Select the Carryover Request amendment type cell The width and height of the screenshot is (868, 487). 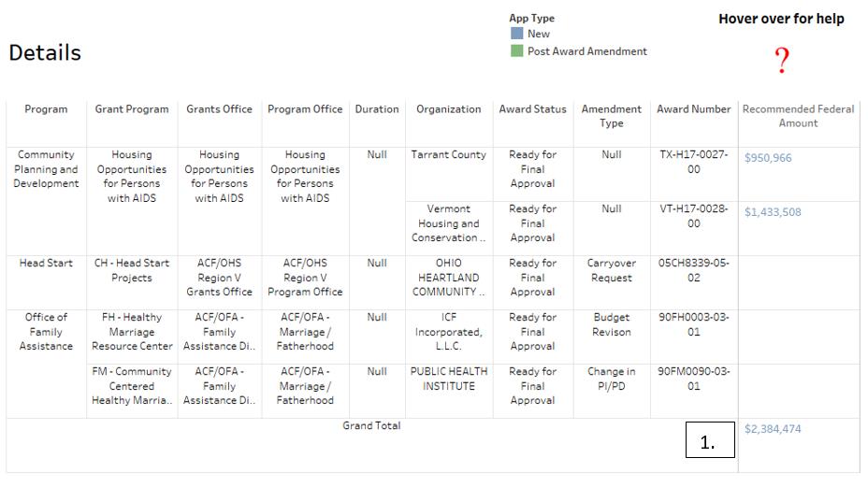[611, 270]
